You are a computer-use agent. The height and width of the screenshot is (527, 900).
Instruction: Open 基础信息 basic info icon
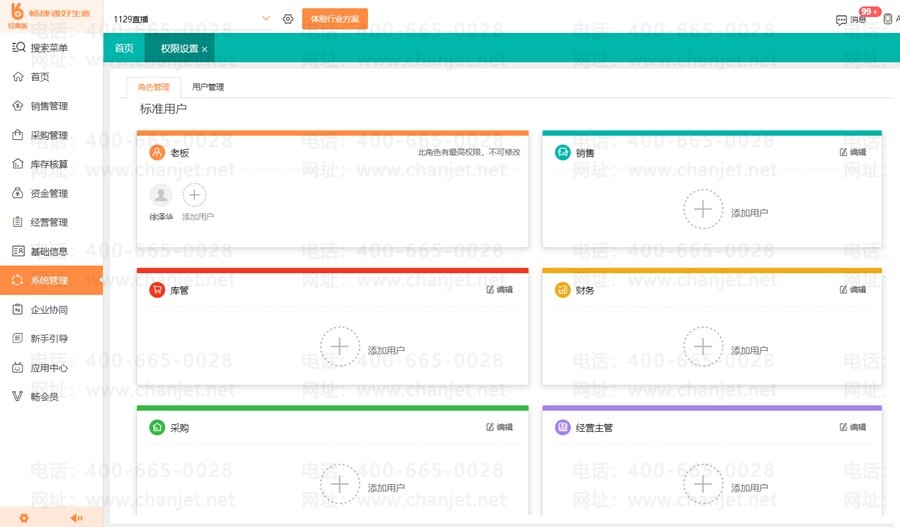coord(18,251)
